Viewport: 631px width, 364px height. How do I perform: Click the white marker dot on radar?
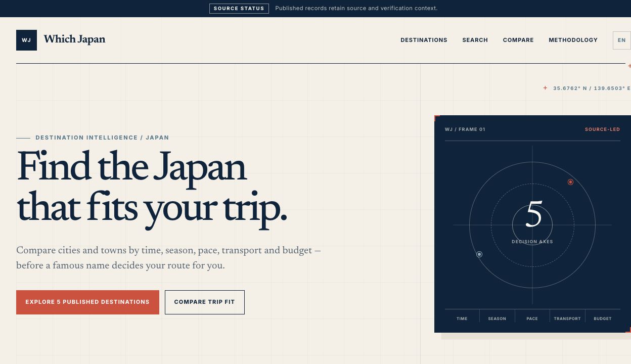point(479,254)
